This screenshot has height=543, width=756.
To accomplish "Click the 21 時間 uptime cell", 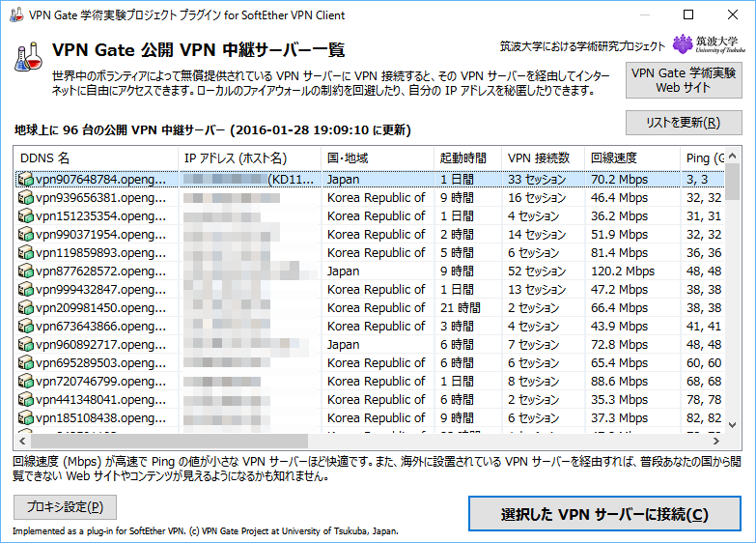I will pos(460,308).
